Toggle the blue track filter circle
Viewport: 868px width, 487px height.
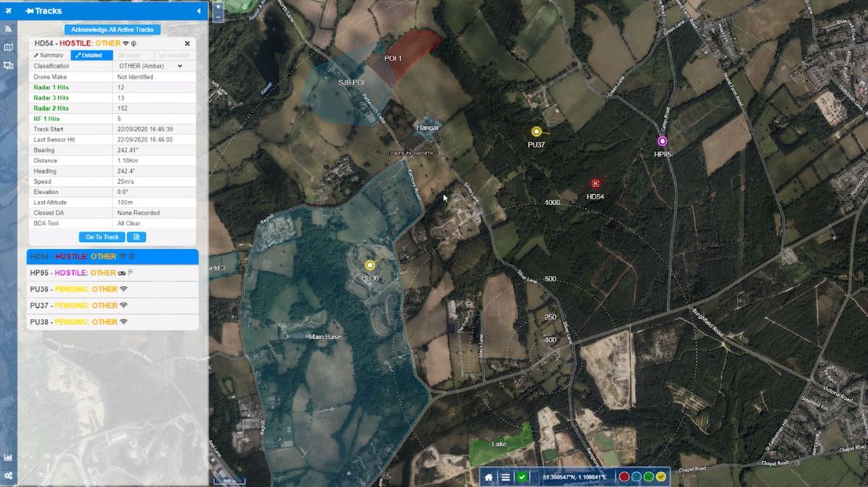[636, 477]
